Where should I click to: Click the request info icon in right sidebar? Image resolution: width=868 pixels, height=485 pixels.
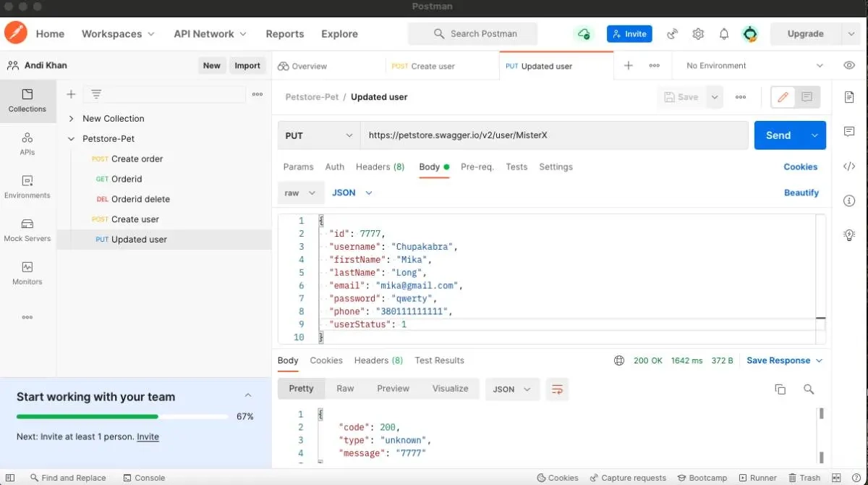tap(849, 201)
